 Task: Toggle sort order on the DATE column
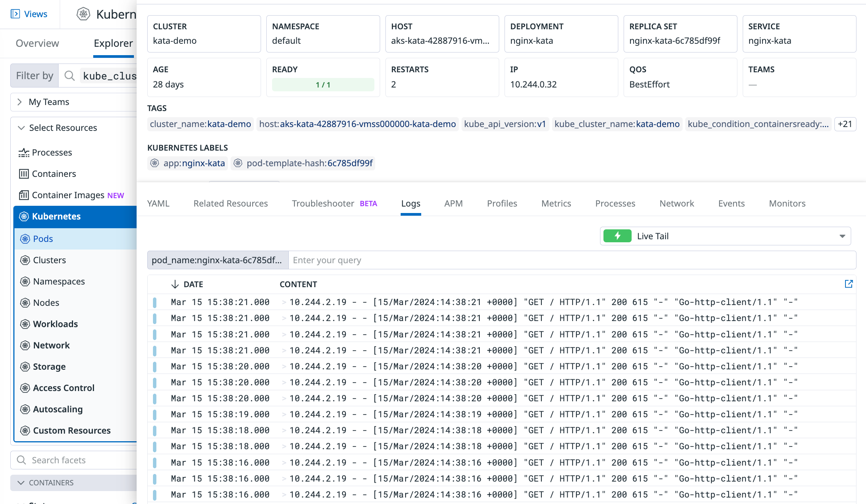(x=175, y=284)
